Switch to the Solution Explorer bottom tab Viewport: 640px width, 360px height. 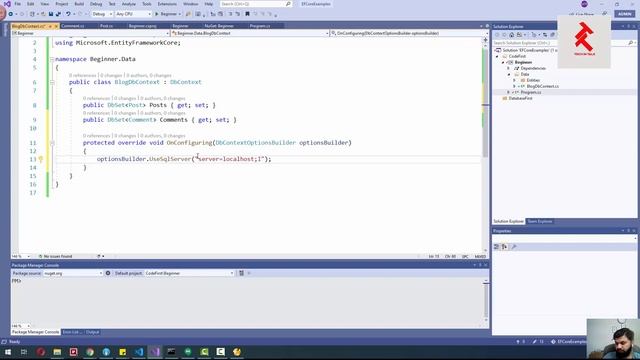click(x=509, y=221)
